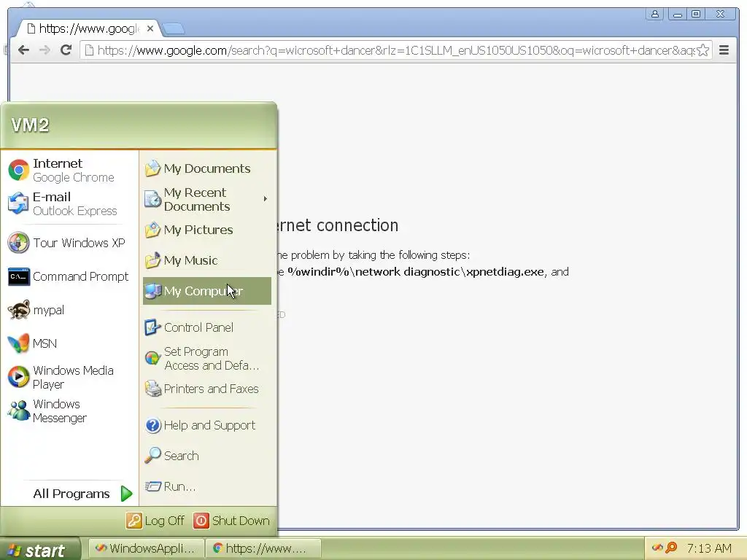Expand All Programs list
This screenshot has height=560, width=747.
[82, 494]
